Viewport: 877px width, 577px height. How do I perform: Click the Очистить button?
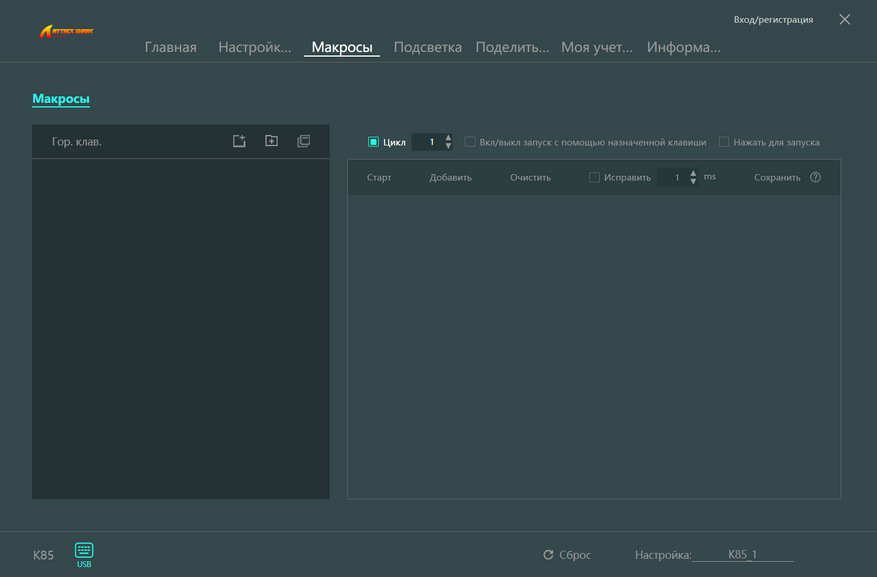tap(530, 177)
